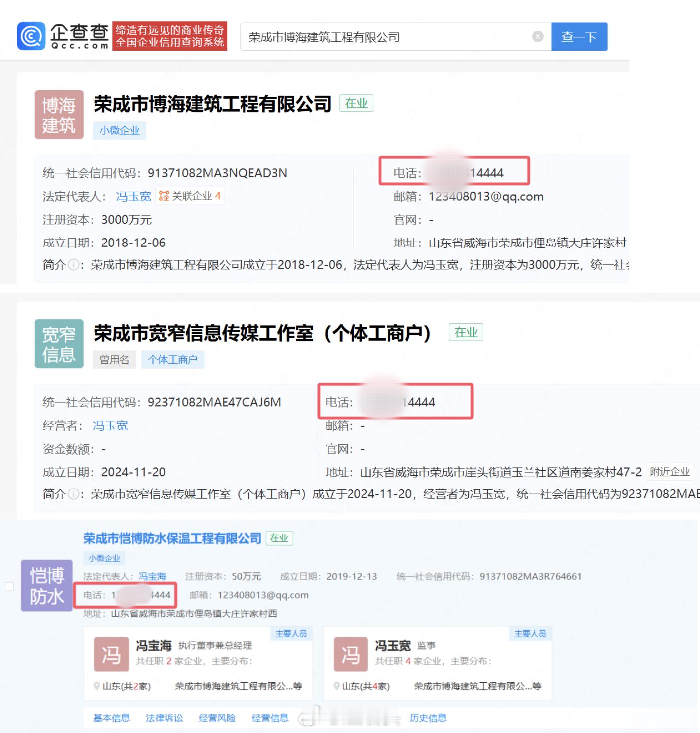Screen dimensions: 700x733
Task: Clear the search box with the X icon
Action: click(538, 36)
